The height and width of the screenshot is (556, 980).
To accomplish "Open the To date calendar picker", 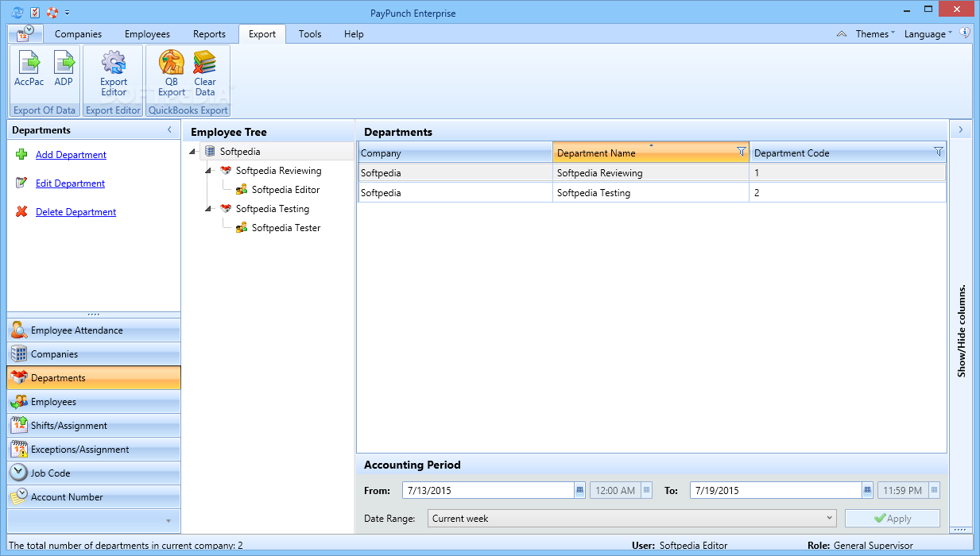I will (868, 490).
